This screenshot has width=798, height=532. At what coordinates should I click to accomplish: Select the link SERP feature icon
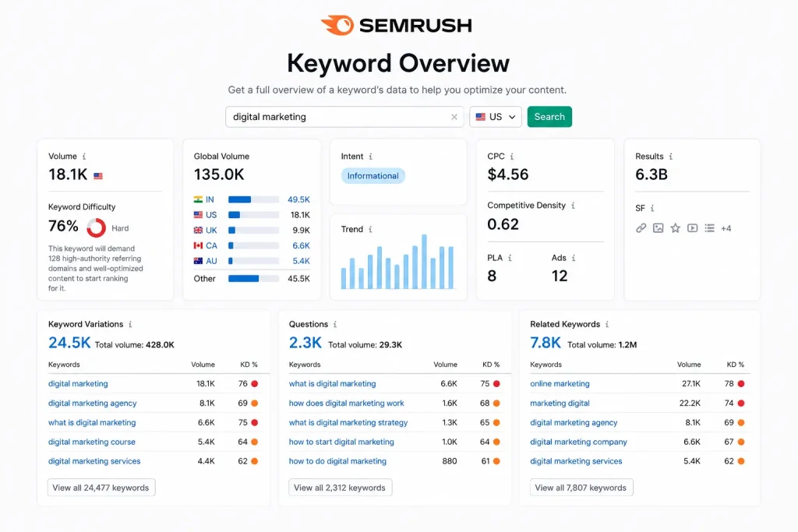[x=641, y=228]
